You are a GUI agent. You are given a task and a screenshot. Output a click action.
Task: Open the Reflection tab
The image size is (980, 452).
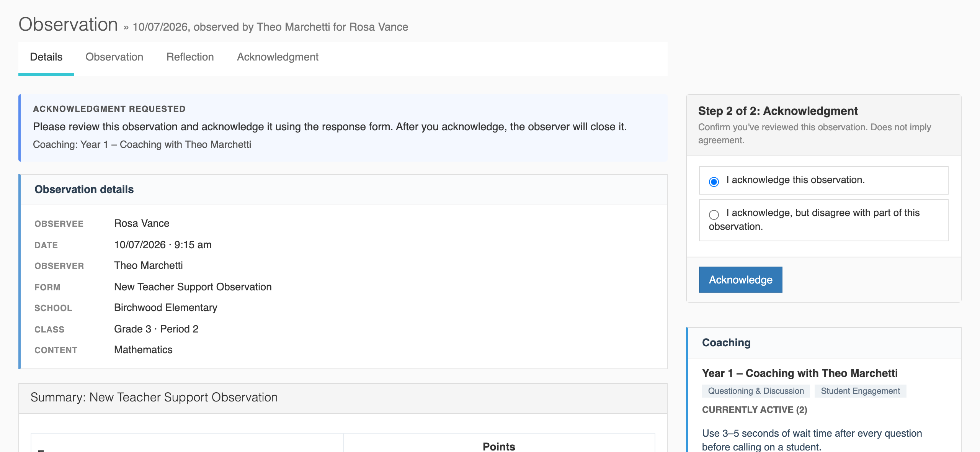pos(190,57)
